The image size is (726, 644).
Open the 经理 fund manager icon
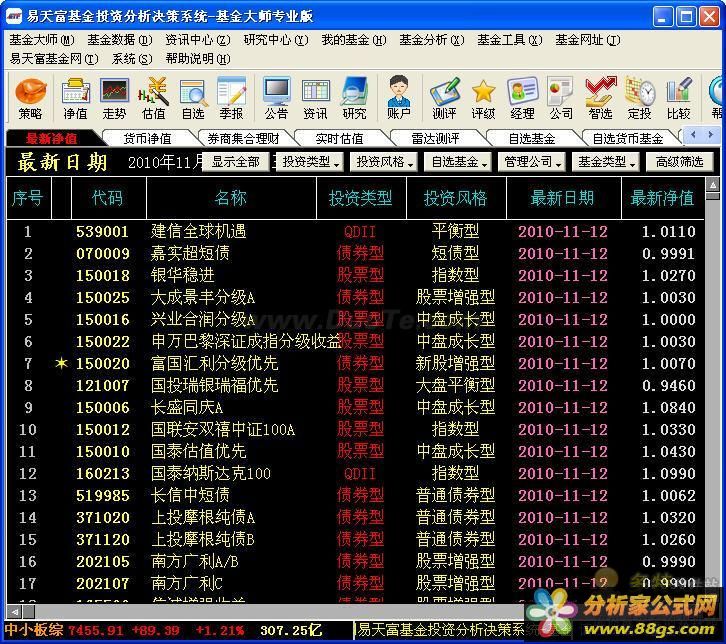522,97
